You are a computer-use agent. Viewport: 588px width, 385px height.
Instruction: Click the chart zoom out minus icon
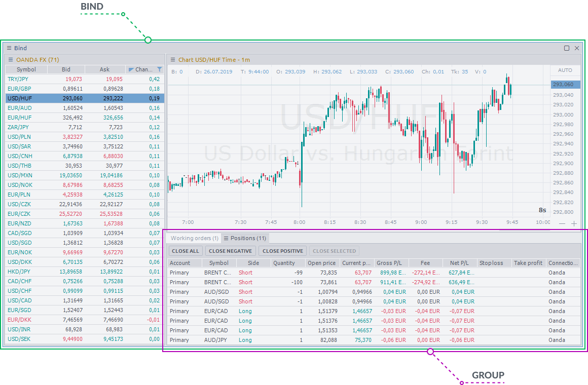(x=562, y=223)
